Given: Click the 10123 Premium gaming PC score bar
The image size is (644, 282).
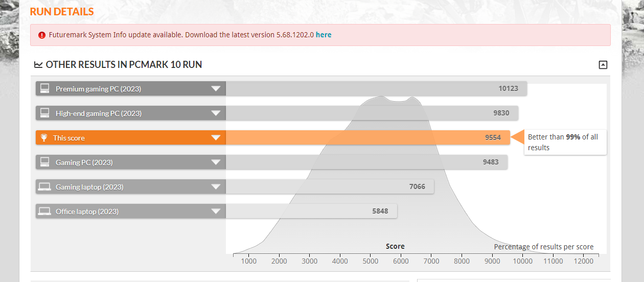Looking at the screenshot, I should [x=376, y=88].
